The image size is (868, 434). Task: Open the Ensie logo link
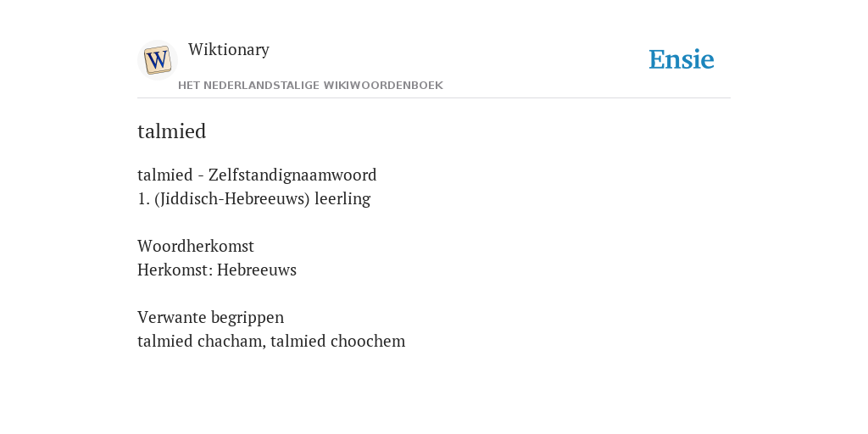(x=682, y=59)
